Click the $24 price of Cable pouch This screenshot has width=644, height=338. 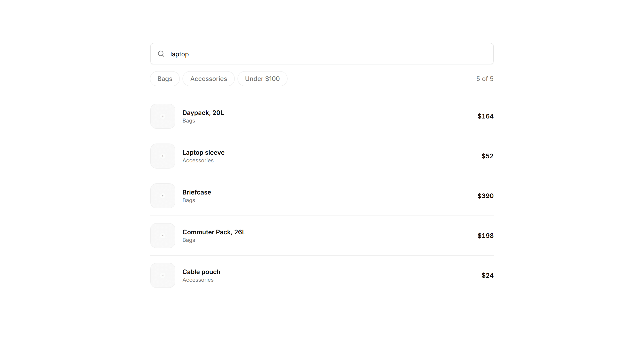[x=487, y=275]
